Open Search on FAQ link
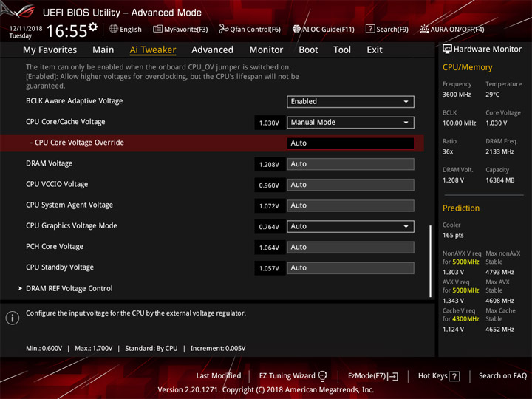 (x=502, y=375)
